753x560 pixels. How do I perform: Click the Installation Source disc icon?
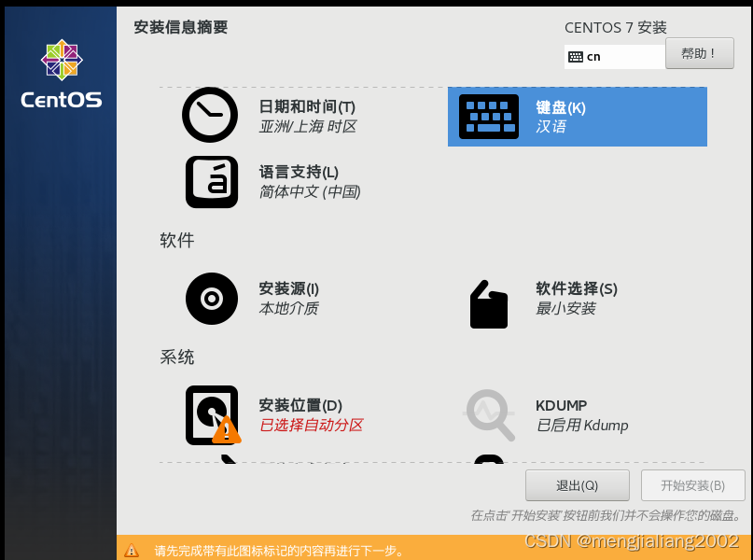click(212, 299)
